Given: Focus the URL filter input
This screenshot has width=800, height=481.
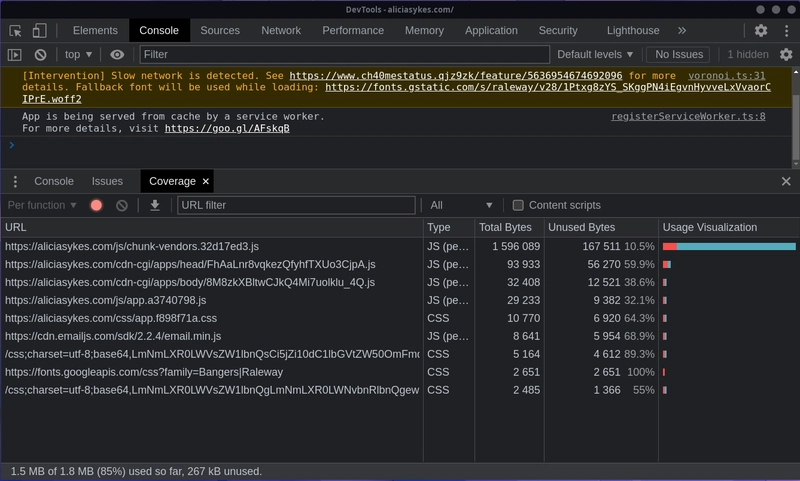Looking at the screenshot, I should click(x=296, y=205).
